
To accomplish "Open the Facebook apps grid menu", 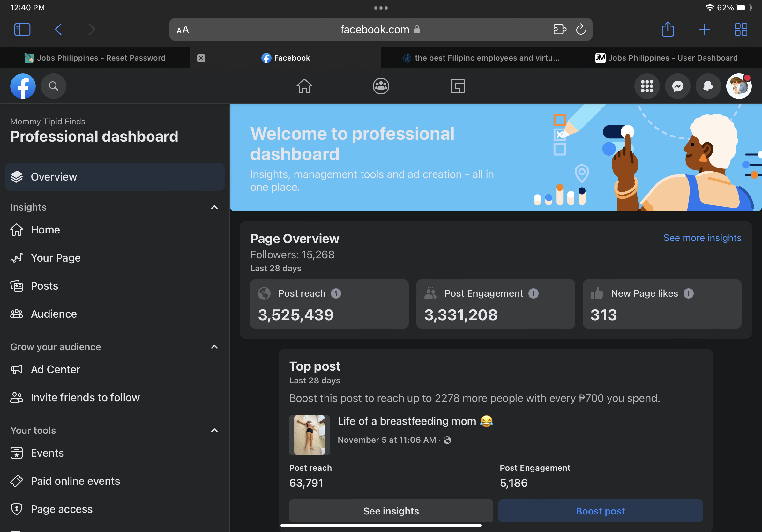I will point(646,86).
